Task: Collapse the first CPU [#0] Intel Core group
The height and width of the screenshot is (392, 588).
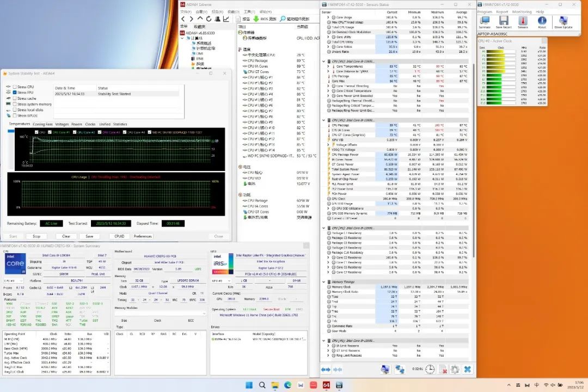Action: (323, 61)
